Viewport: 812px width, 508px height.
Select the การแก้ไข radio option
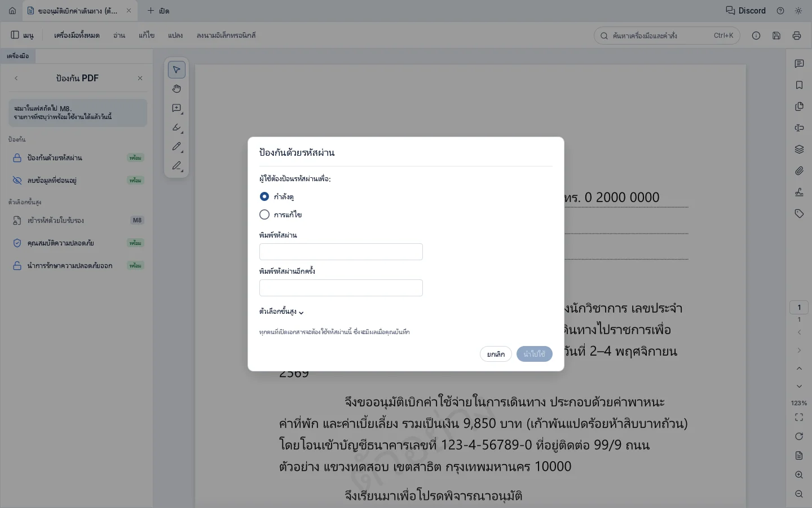point(264,214)
